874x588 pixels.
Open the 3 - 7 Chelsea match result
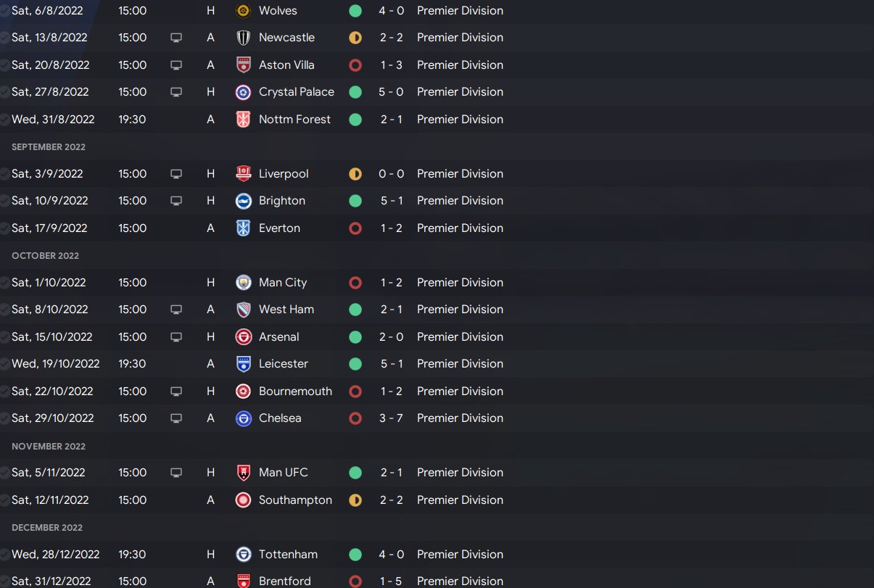(392, 418)
